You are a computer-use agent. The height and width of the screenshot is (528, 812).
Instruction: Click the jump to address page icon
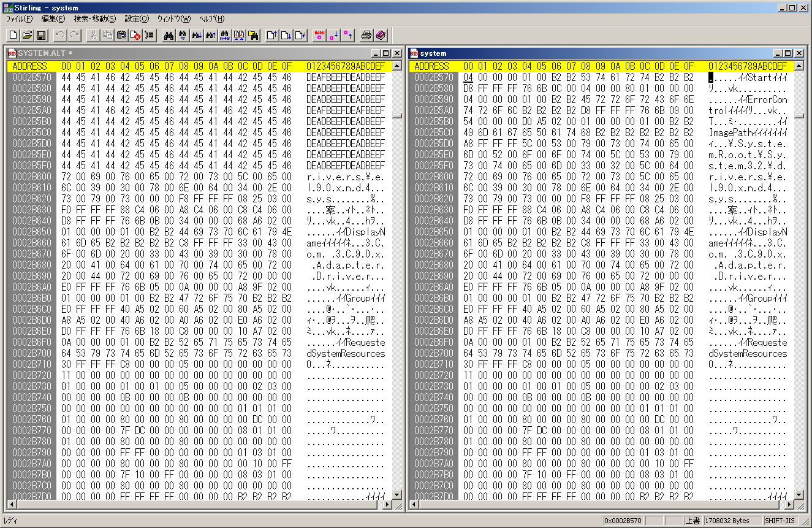click(x=300, y=35)
